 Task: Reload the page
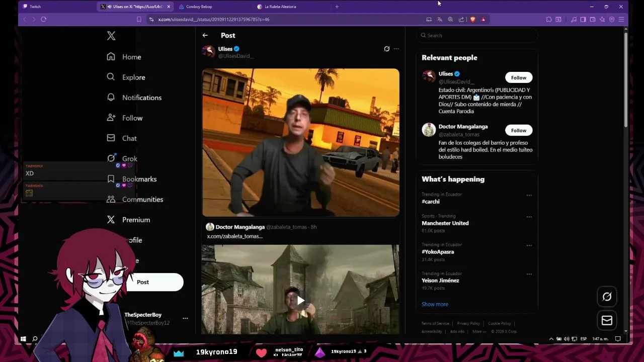tap(44, 19)
